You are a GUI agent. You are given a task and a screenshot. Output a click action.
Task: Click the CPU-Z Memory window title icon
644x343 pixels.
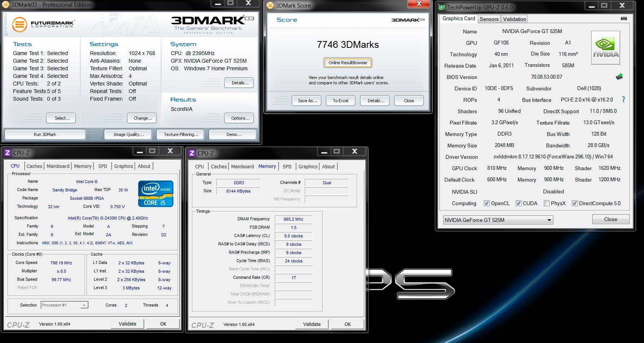[192, 153]
